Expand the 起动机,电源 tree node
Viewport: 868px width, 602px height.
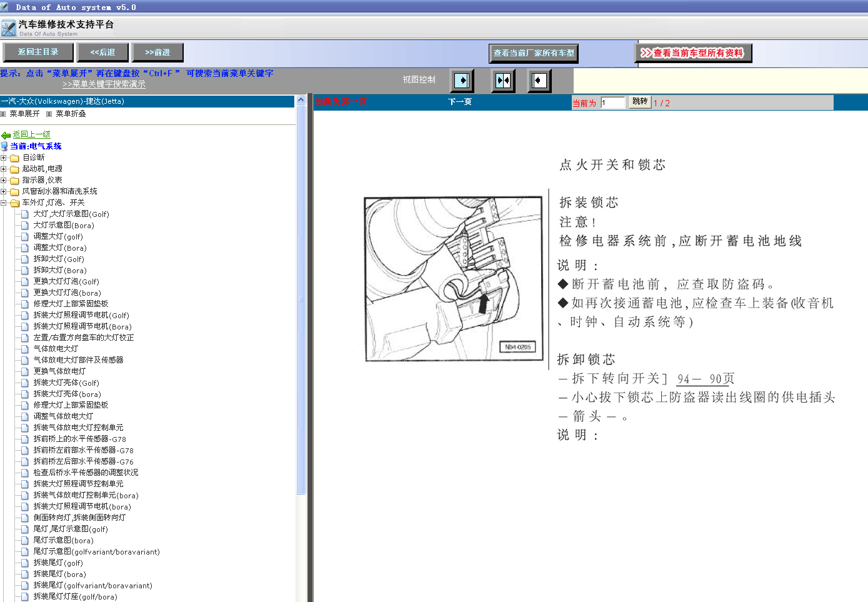[4, 169]
